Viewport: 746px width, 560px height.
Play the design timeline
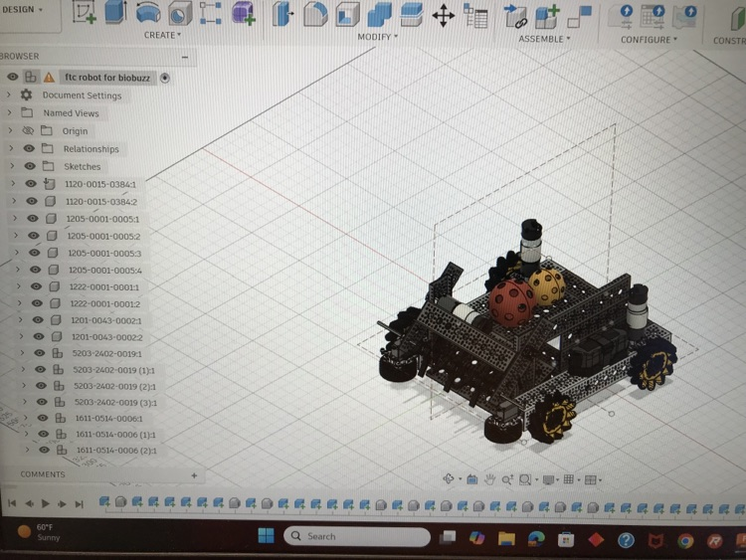(x=45, y=503)
